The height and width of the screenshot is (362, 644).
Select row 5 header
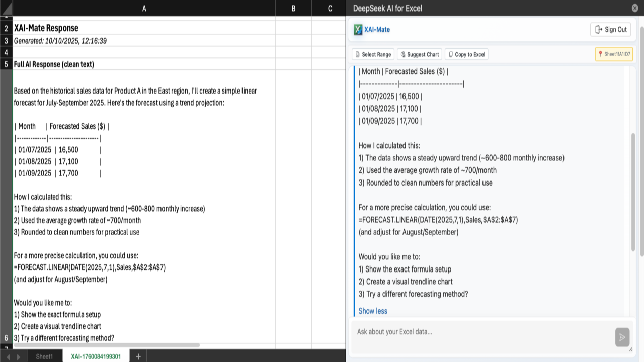6,64
